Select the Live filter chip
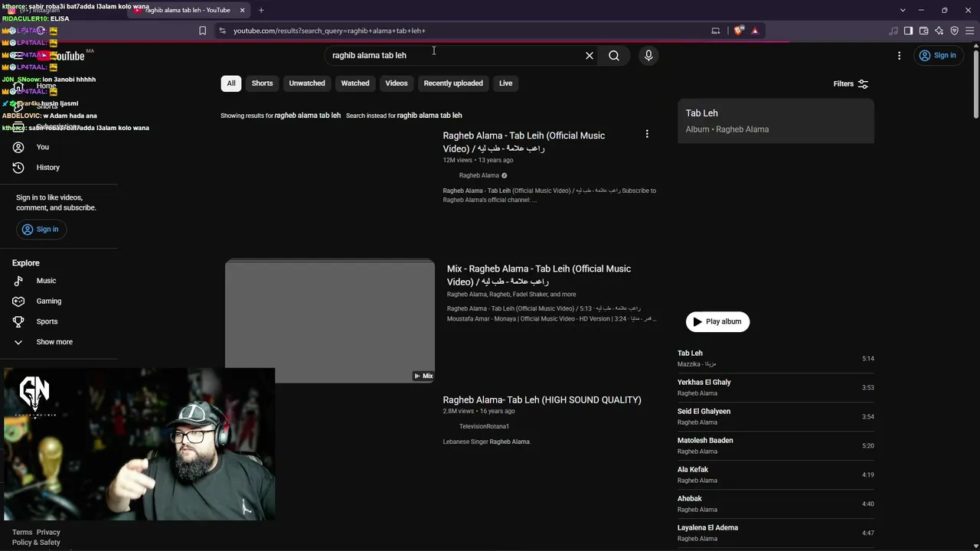The image size is (980, 551). [506, 83]
